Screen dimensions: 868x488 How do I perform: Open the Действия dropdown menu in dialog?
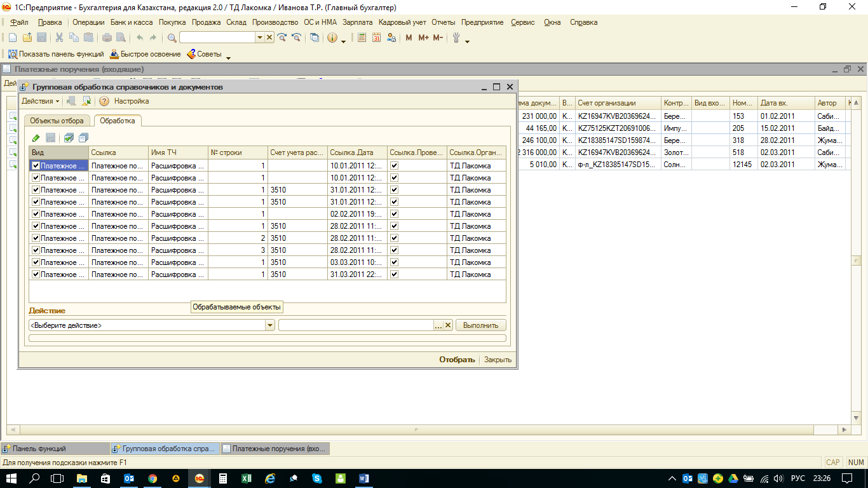pyautogui.click(x=40, y=101)
